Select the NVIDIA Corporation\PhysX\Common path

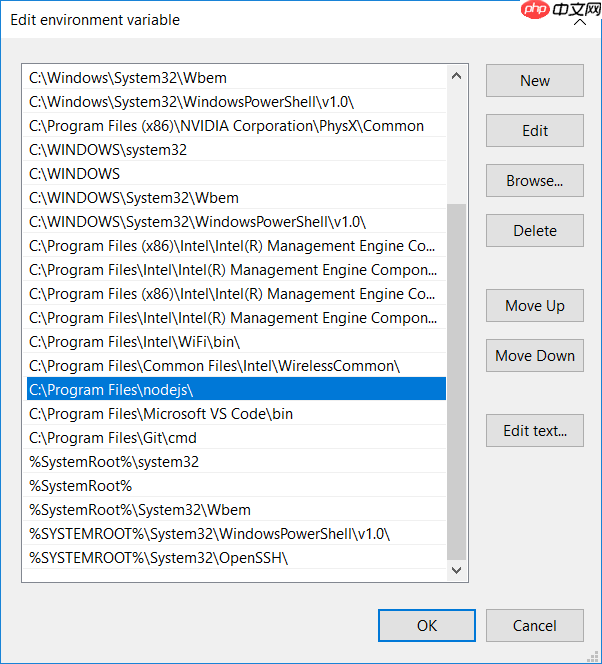click(236, 126)
